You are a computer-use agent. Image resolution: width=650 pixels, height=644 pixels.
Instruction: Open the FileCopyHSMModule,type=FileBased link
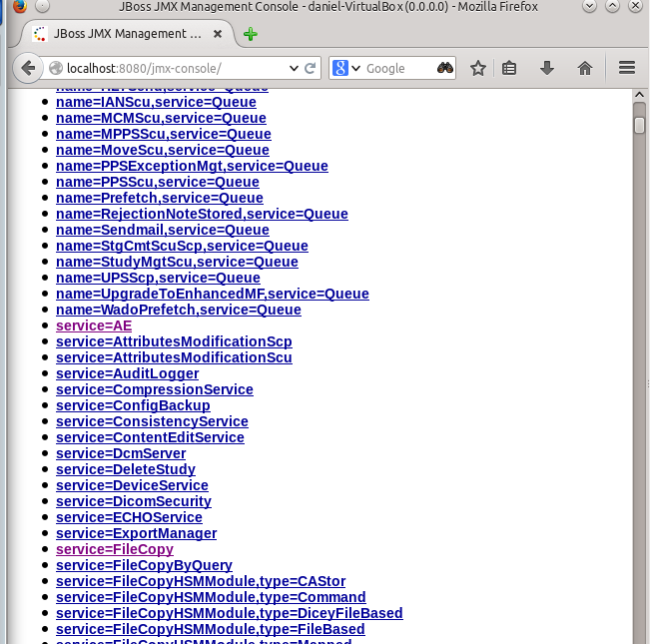click(210, 629)
